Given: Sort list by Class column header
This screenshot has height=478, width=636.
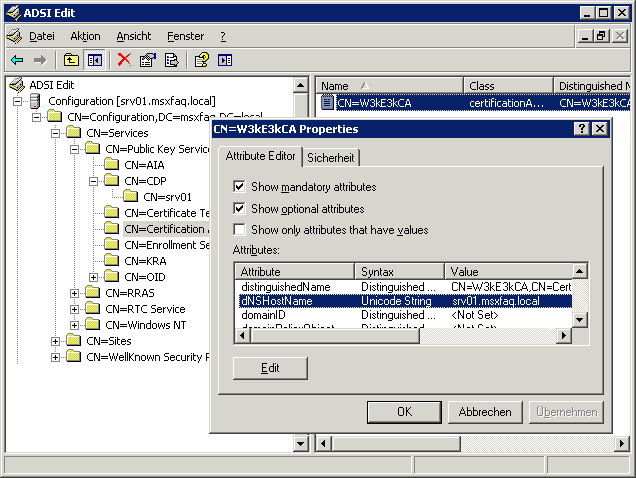Looking at the screenshot, I should 508,86.
